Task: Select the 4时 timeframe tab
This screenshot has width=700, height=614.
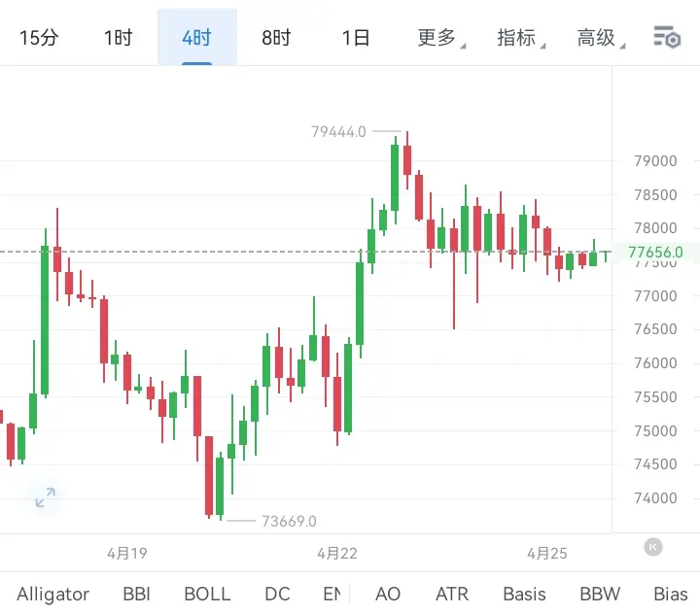Action: pos(196,38)
